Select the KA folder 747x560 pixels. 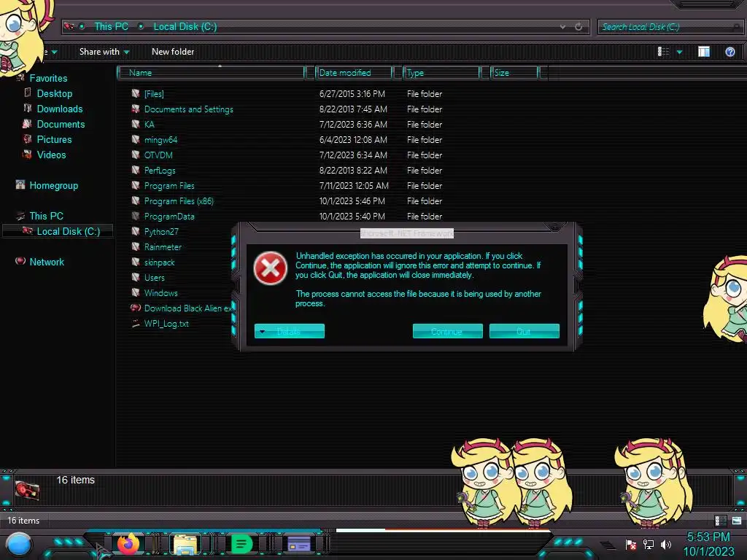point(149,124)
